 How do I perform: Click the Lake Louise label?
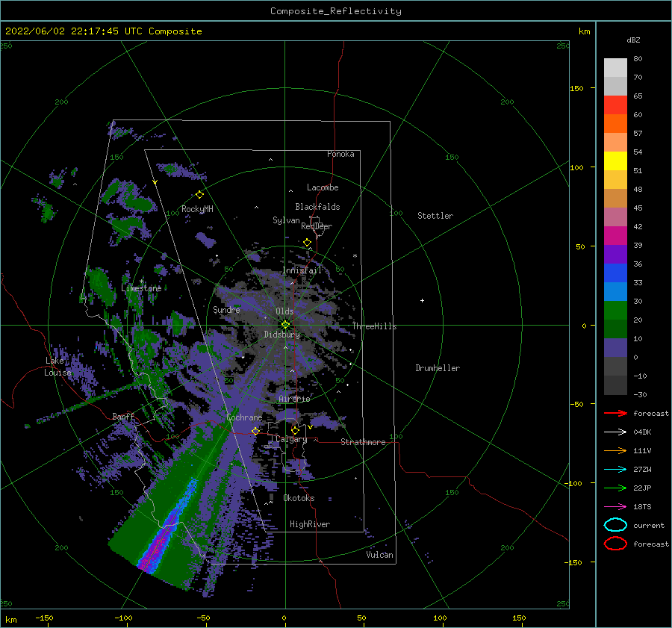tap(57, 367)
